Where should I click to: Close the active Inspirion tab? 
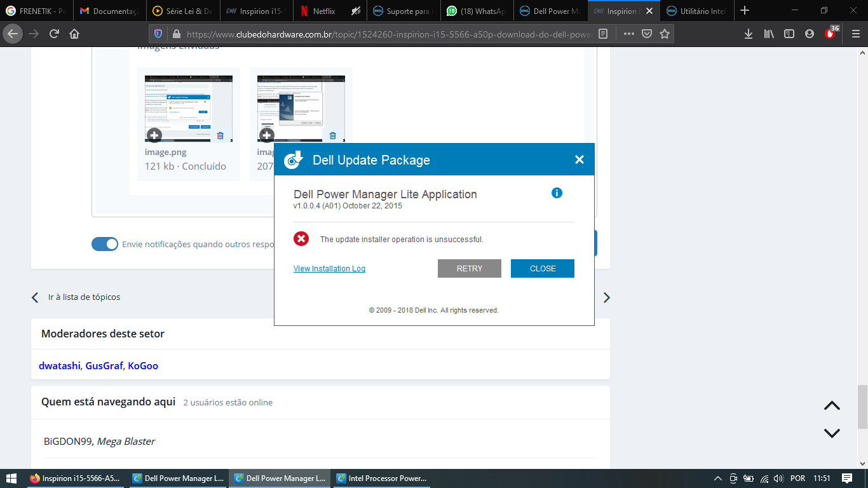(x=649, y=11)
